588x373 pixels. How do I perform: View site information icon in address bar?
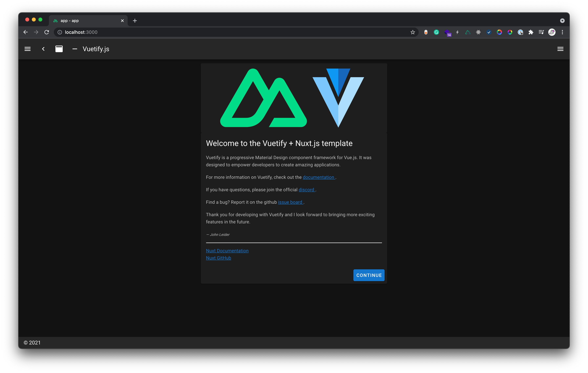coord(60,32)
